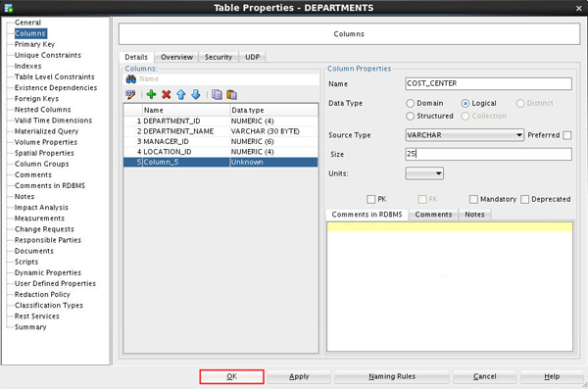Click the columns Name search field
Viewport: 588px width, 389px height.
pyautogui.click(x=228, y=79)
